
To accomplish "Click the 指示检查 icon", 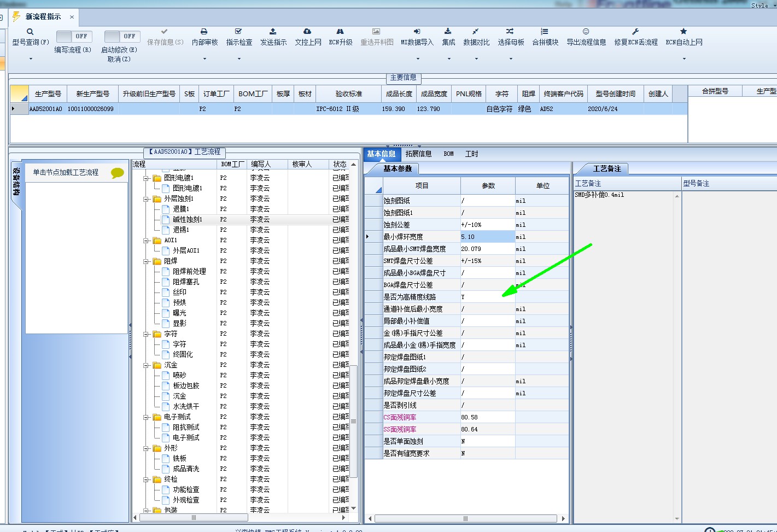I will pyautogui.click(x=238, y=32).
